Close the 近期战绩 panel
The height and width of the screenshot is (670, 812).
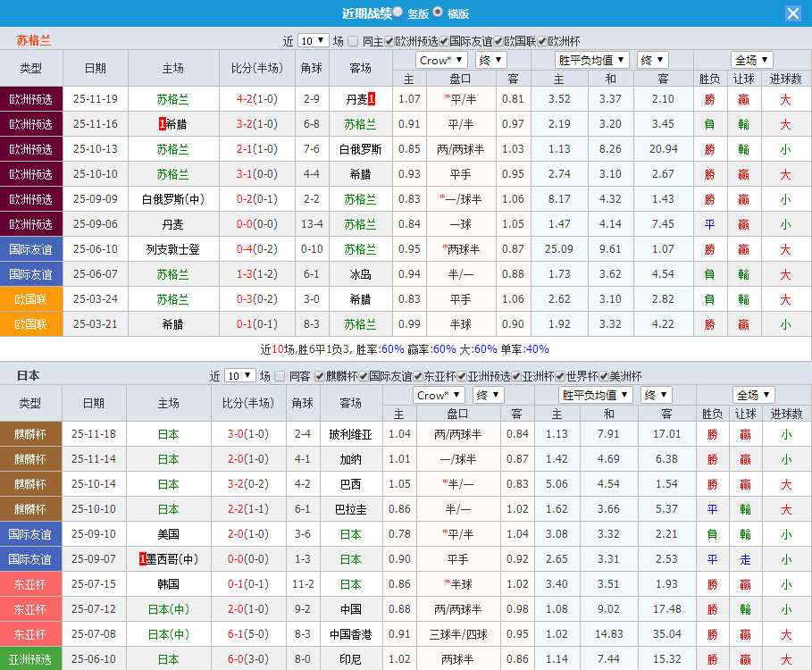point(793,13)
